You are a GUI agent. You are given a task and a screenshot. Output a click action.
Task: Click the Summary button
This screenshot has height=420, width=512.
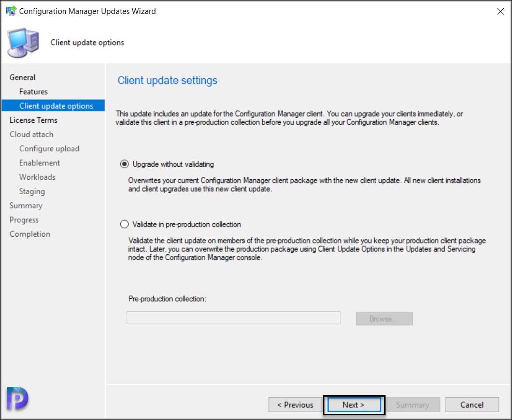pyautogui.click(x=413, y=404)
